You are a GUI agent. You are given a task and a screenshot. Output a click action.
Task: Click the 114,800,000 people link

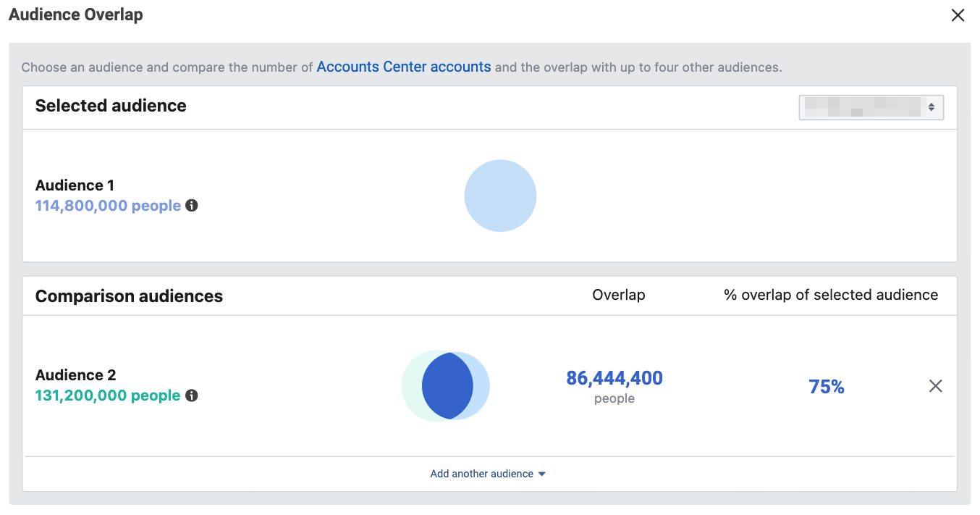(107, 206)
